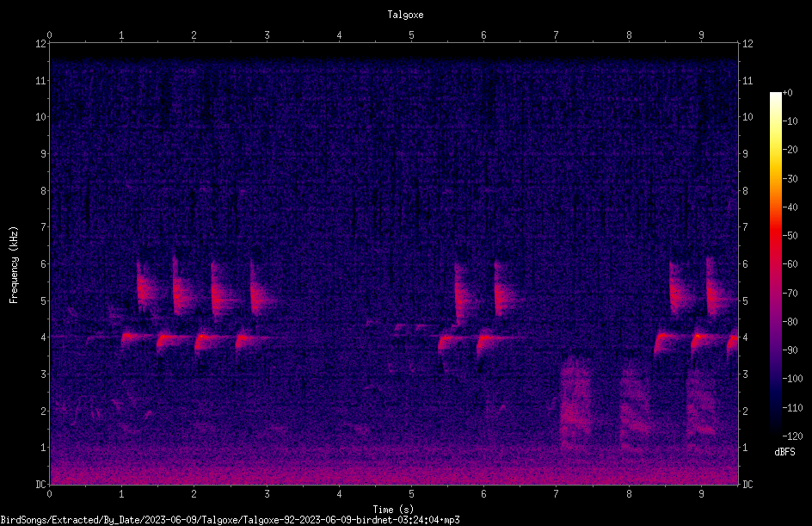Click the "5" tick on the left frequency axis
This screenshot has height=526, width=812.
tap(44, 300)
